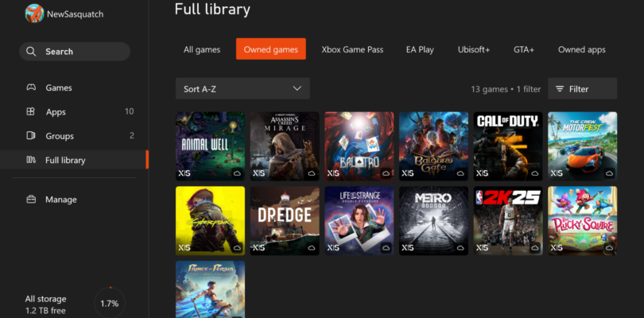Open The Plucky Squire tile
Screen dimensions: 644x318
tap(583, 221)
